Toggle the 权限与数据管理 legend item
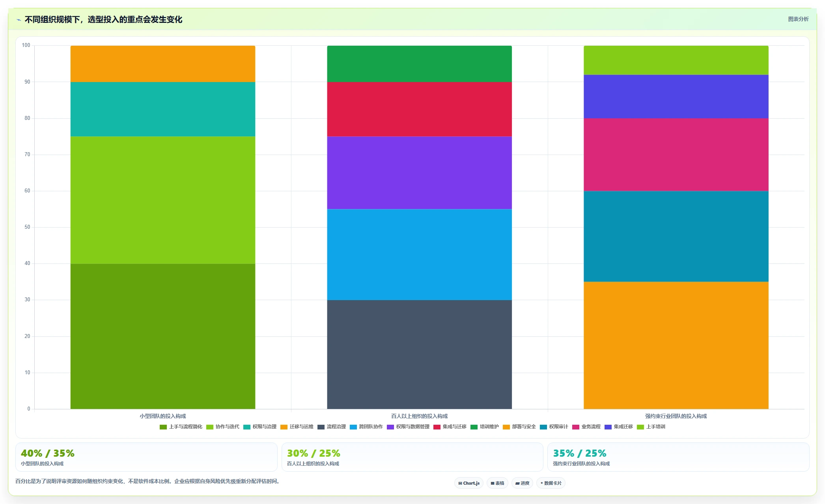 pos(408,427)
